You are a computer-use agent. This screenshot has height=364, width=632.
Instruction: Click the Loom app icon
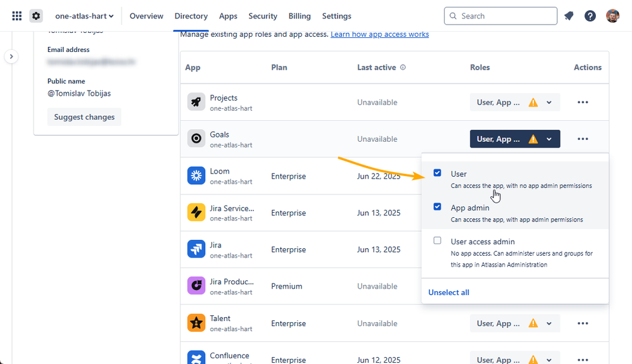coord(196,176)
